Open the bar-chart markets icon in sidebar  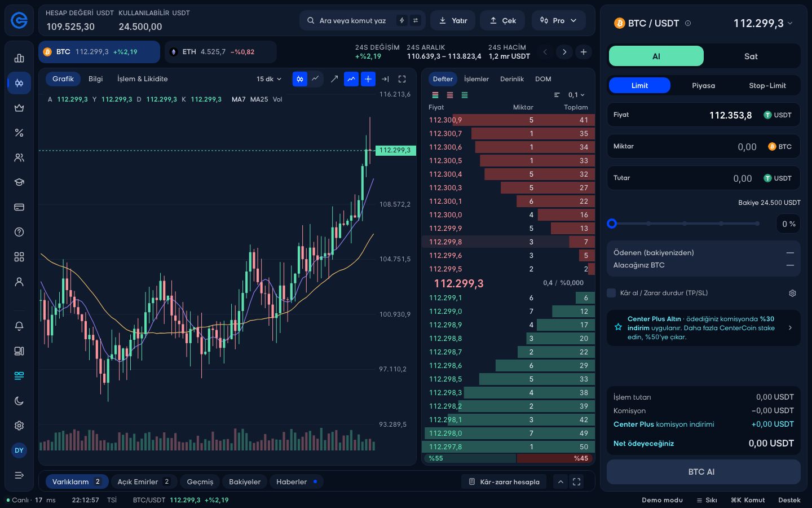[x=19, y=58]
